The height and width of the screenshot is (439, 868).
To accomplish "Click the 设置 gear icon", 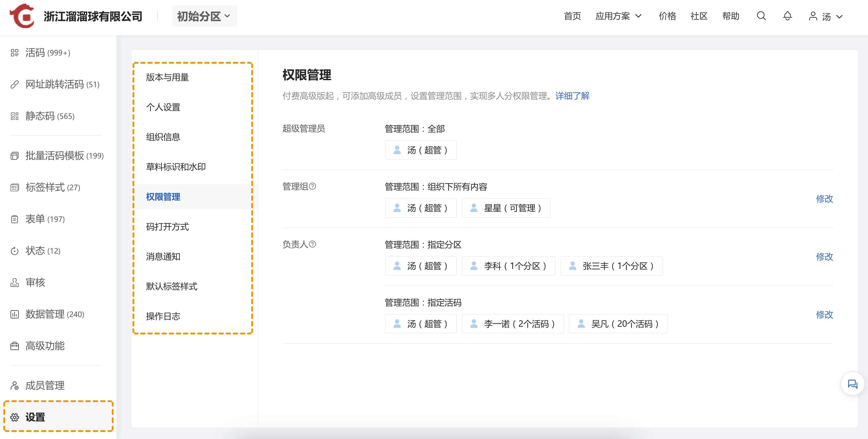I will (x=15, y=417).
